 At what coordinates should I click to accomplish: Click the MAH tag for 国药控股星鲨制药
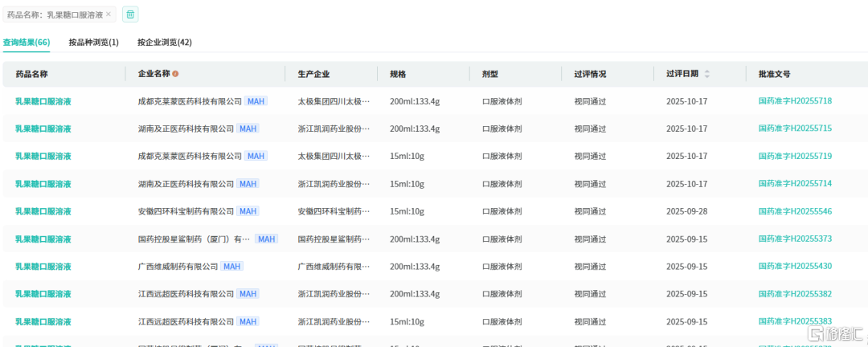click(x=266, y=239)
